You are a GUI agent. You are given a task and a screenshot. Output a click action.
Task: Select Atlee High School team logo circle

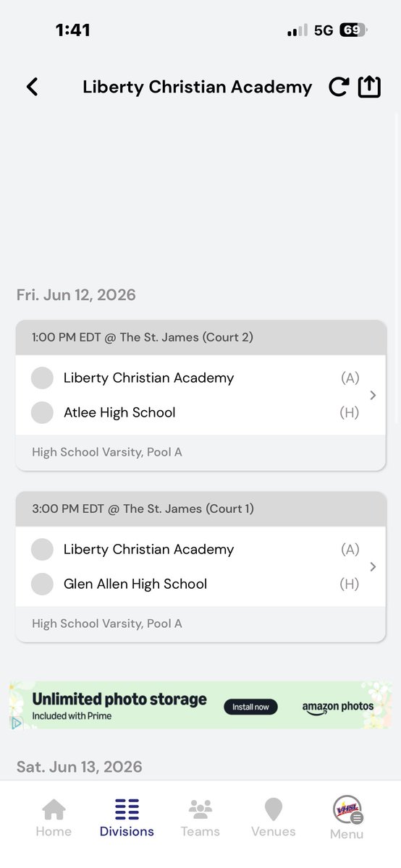click(x=43, y=412)
